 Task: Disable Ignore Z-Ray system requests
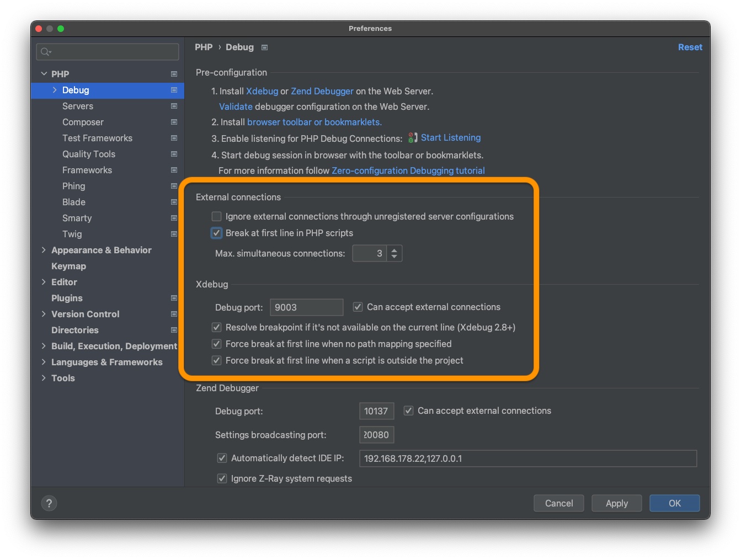point(222,478)
